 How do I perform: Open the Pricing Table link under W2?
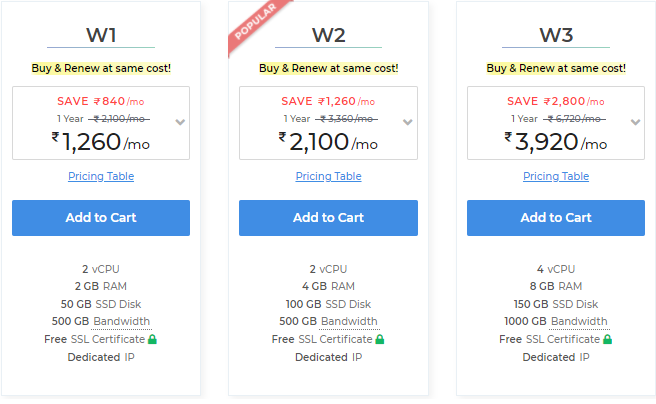328,176
